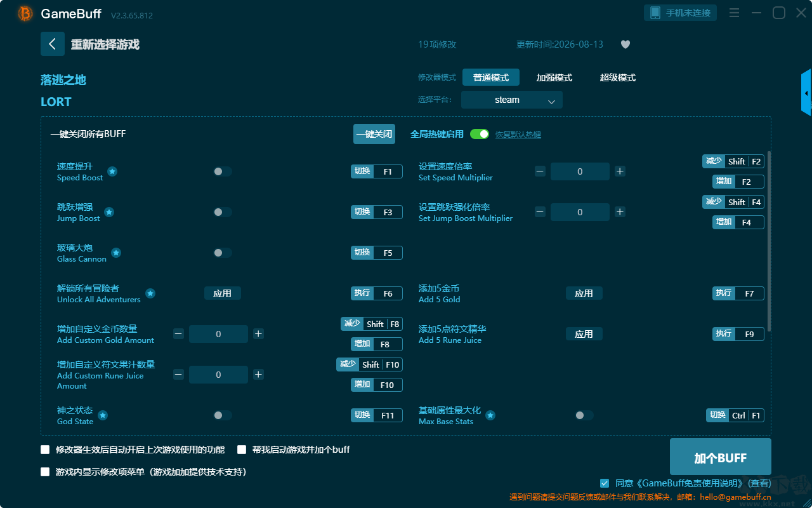Click the 一键关闭 (close all) button
The image size is (812, 508).
tap(374, 134)
